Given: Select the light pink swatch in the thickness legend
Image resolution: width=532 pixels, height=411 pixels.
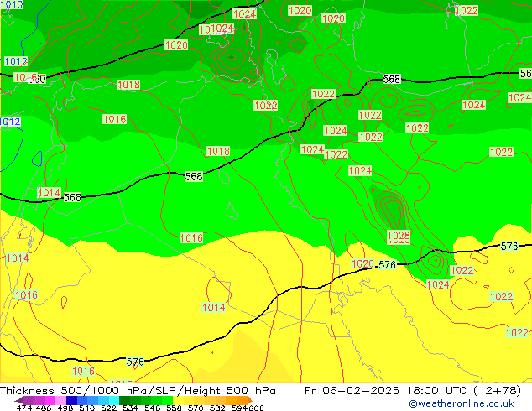Looking at the screenshot, I should tap(60, 400).
